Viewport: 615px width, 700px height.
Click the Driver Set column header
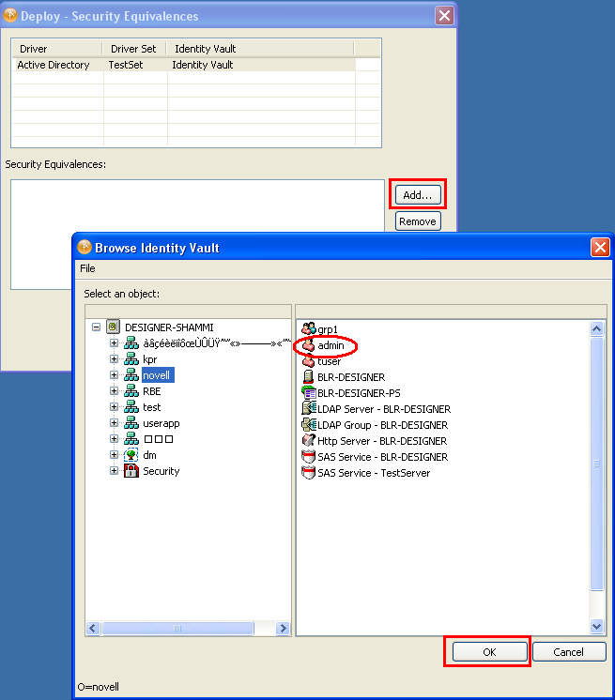[134, 49]
